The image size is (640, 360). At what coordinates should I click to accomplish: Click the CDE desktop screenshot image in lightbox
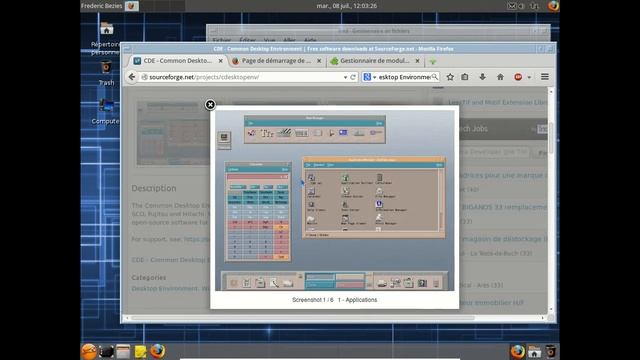click(x=334, y=200)
